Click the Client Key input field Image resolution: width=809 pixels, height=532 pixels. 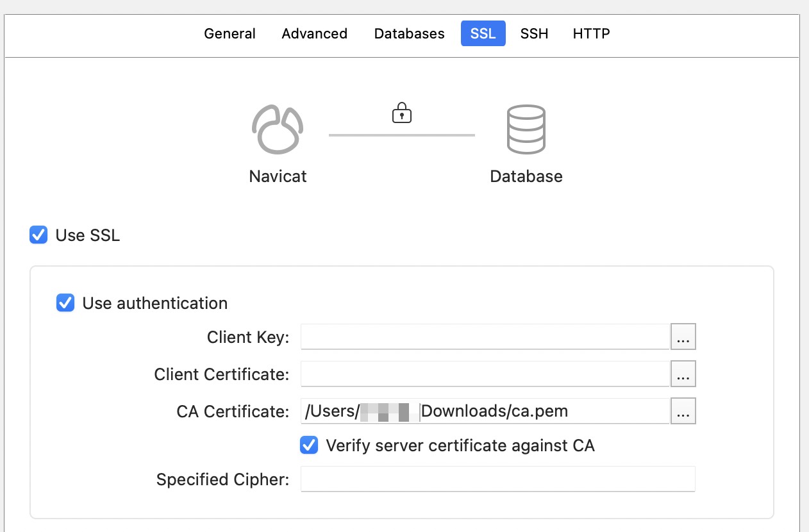click(x=485, y=337)
